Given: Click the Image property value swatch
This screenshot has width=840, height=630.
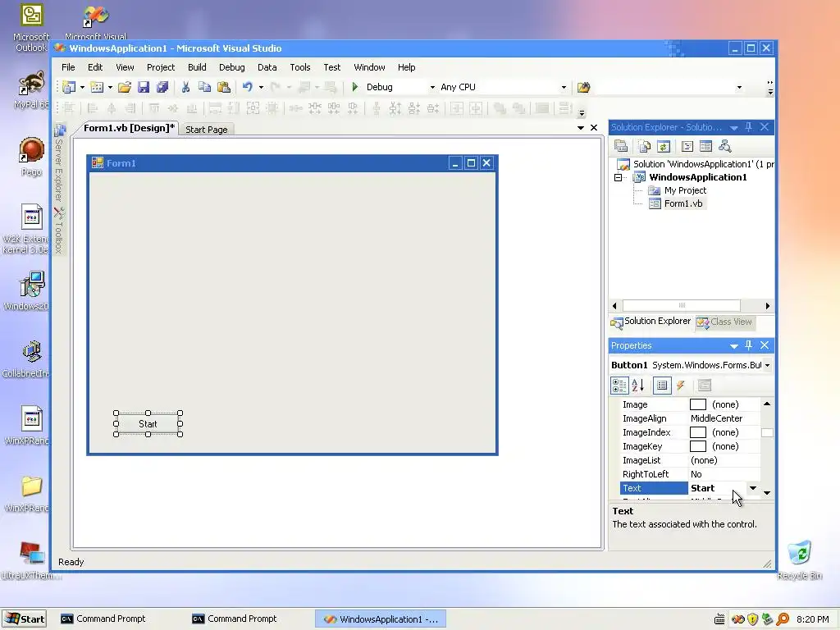Looking at the screenshot, I should pyautogui.click(x=697, y=404).
